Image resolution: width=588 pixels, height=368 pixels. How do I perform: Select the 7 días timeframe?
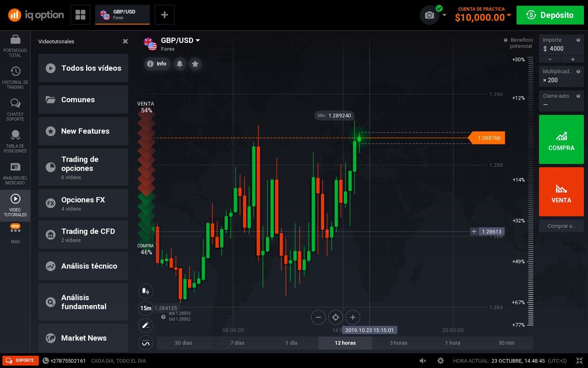[x=237, y=343]
